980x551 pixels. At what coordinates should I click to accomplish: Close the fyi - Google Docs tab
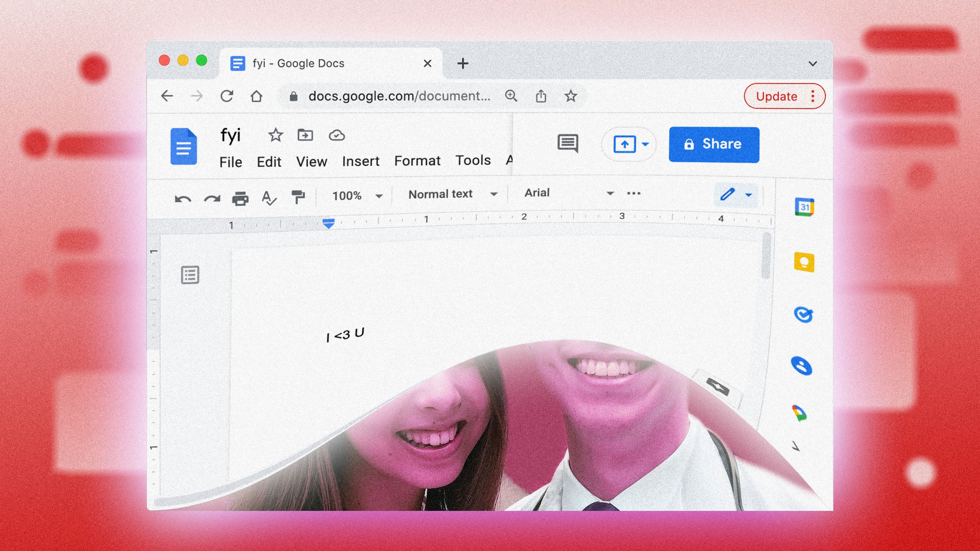click(428, 63)
